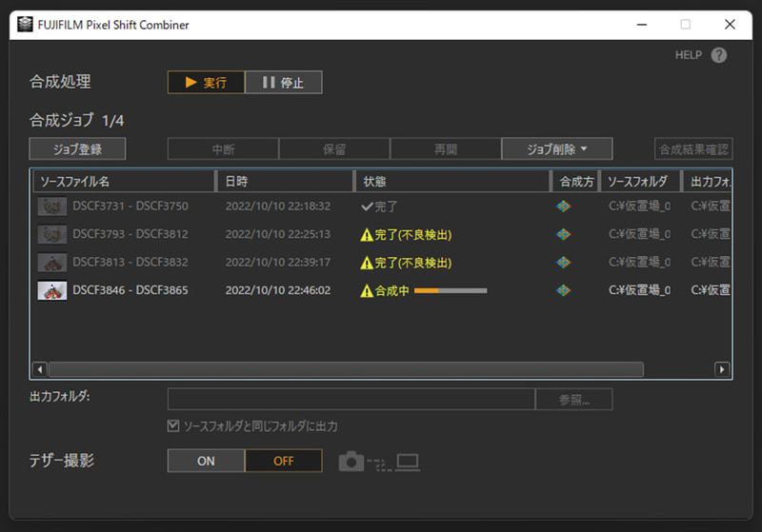Image resolution: width=762 pixels, height=532 pixels.
Task: Select the DSCF3846 - DSCF3865 file name
Action: pyautogui.click(x=130, y=290)
